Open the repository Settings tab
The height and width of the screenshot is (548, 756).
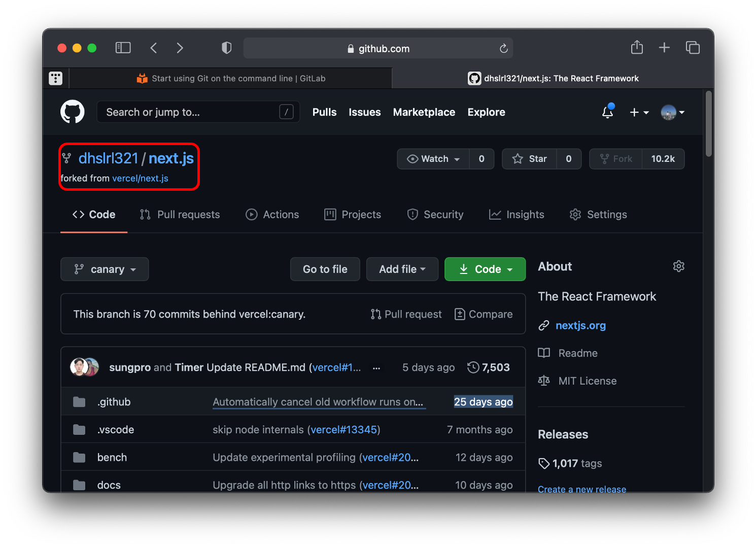[x=598, y=215]
